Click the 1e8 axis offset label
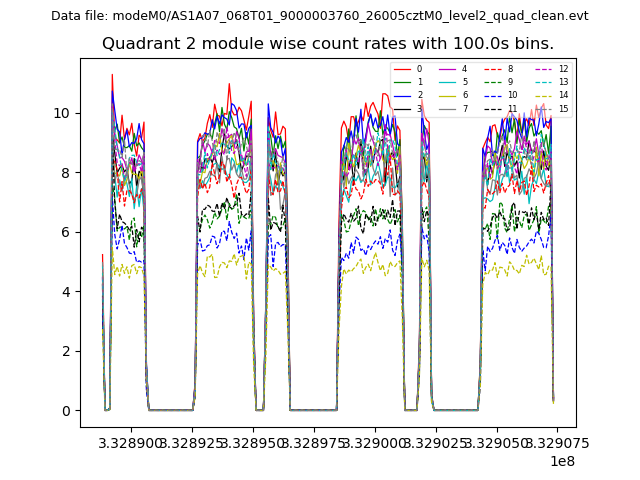The width and height of the screenshot is (640, 480). [x=560, y=461]
